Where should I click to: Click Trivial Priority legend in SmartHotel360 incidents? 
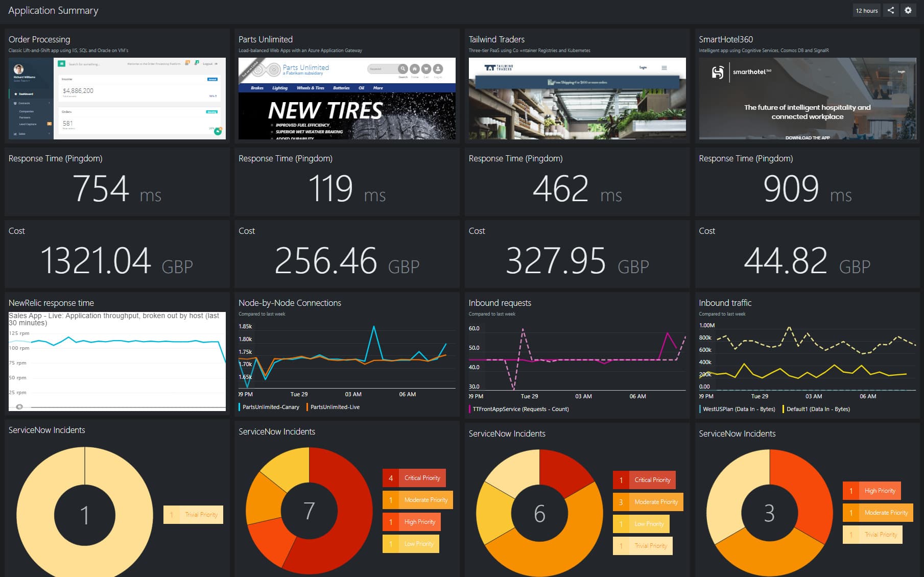(872, 535)
